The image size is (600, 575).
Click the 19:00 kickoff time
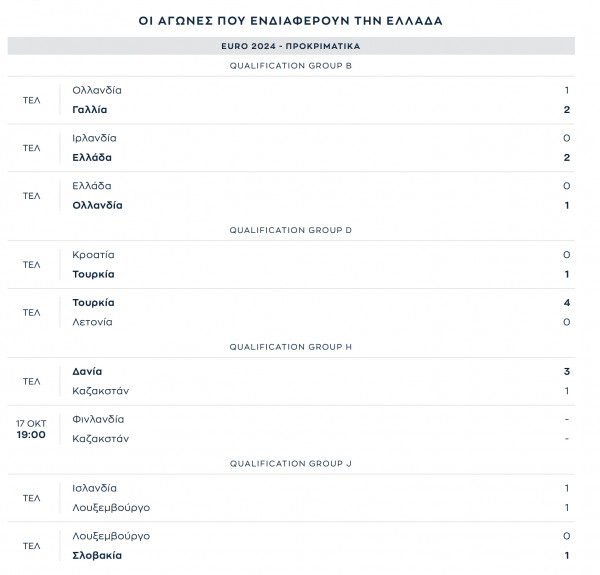coord(31,435)
